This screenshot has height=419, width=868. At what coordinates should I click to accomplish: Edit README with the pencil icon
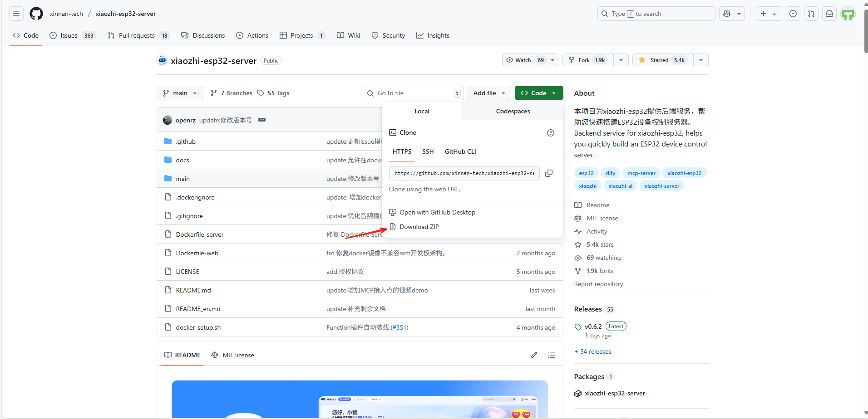534,355
